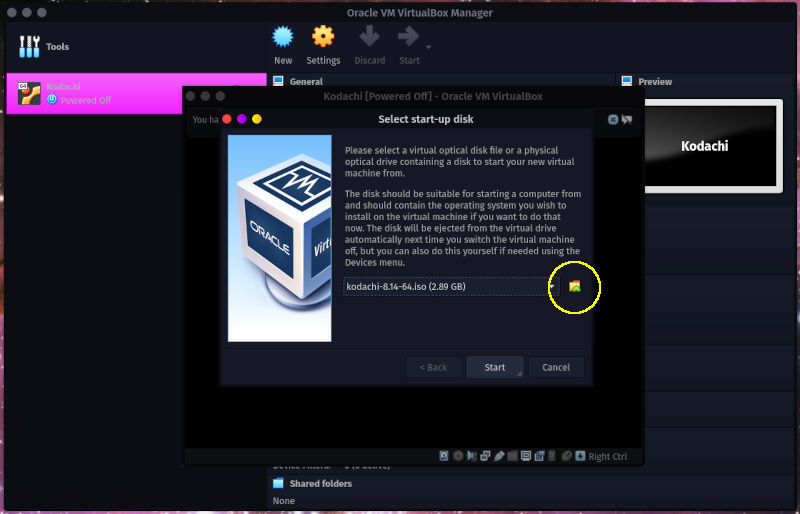Click the Preview panel monitor icon
The width and height of the screenshot is (800, 514).
point(627,81)
